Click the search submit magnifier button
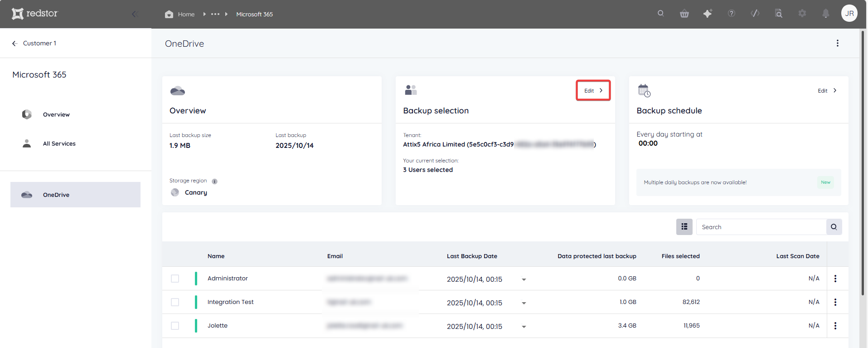The width and height of the screenshot is (868, 348). pos(834,227)
